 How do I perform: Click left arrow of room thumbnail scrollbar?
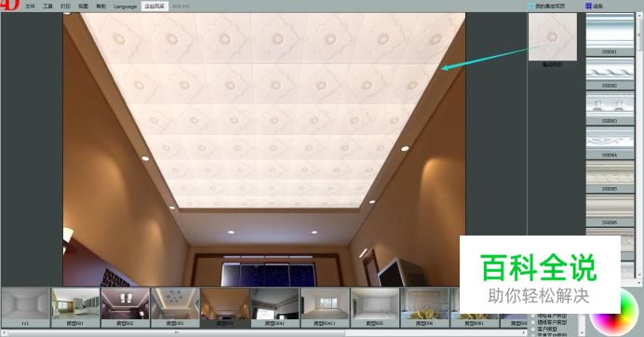pos(4,332)
